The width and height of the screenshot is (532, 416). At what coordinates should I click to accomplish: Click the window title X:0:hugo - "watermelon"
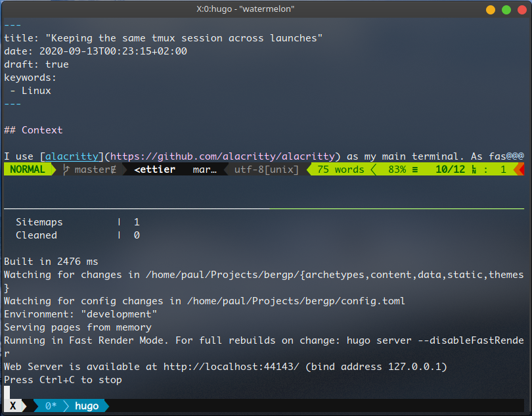tap(245, 9)
